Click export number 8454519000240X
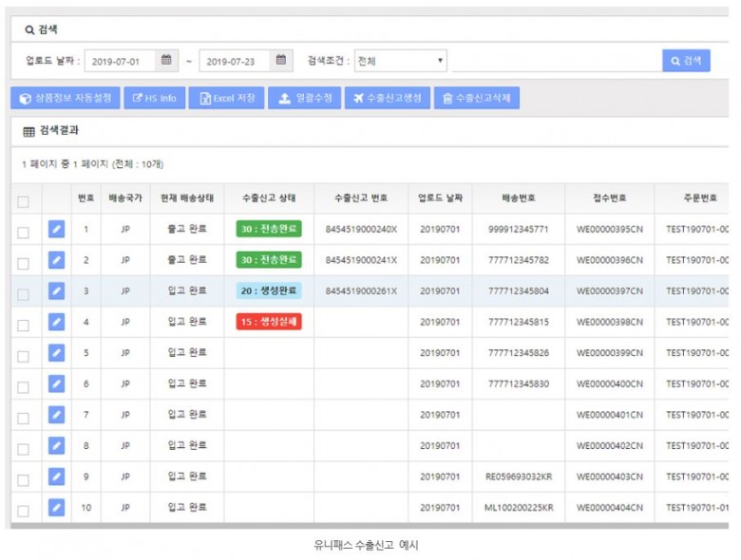741x560 pixels. (361, 230)
